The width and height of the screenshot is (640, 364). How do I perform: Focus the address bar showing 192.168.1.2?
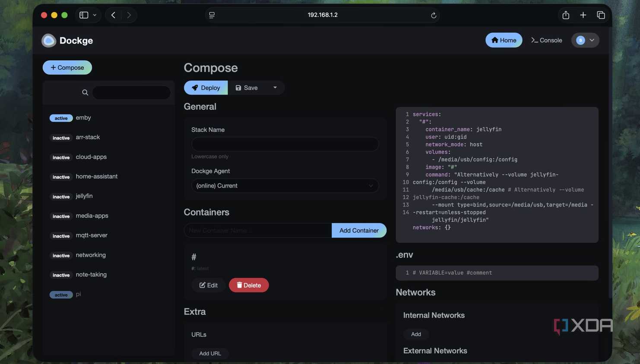click(x=323, y=15)
